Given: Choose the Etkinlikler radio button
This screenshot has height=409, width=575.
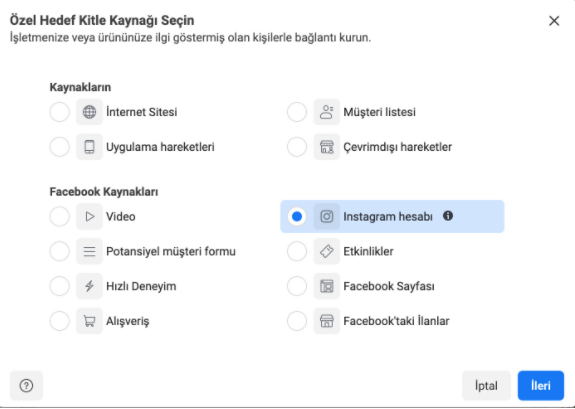Looking at the screenshot, I should point(297,251).
